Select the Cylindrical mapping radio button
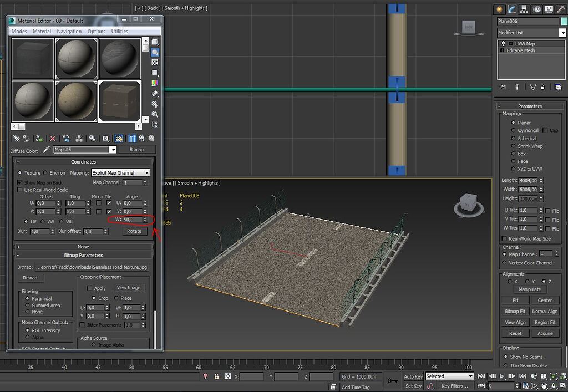 tap(514, 130)
